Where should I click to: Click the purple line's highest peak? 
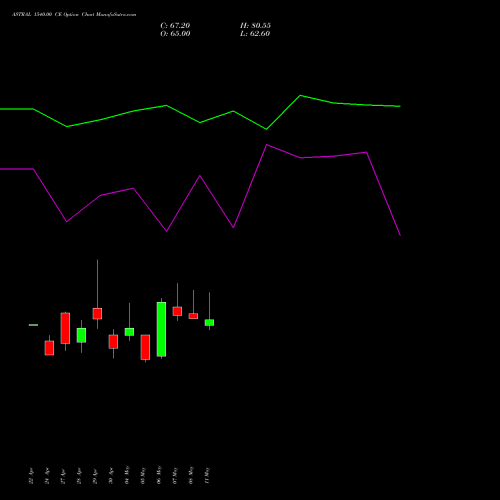(x=267, y=145)
